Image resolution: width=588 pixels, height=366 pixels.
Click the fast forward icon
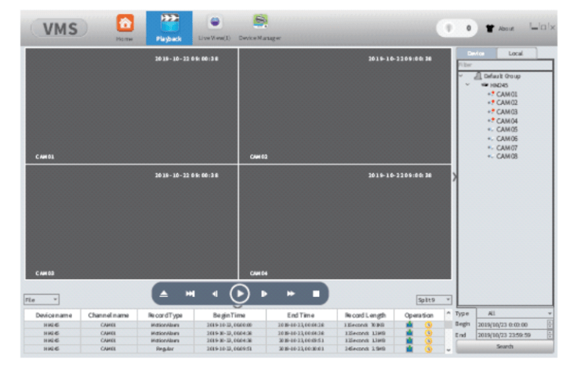coord(291,294)
